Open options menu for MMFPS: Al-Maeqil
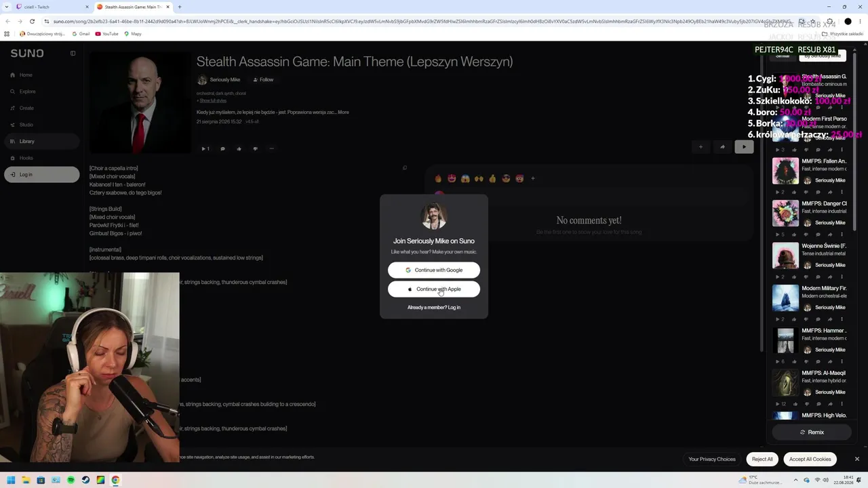 click(842, 404)
